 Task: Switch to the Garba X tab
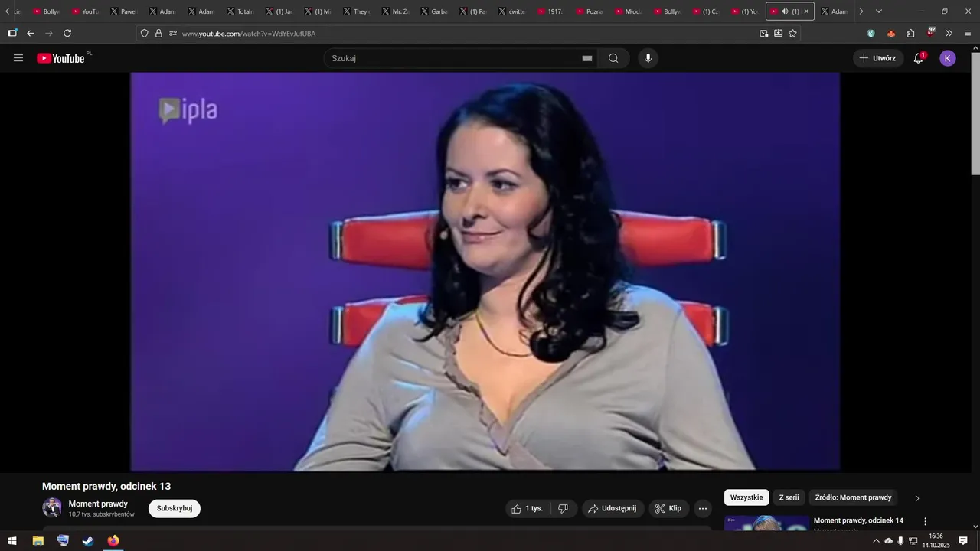tap(433, 11)
